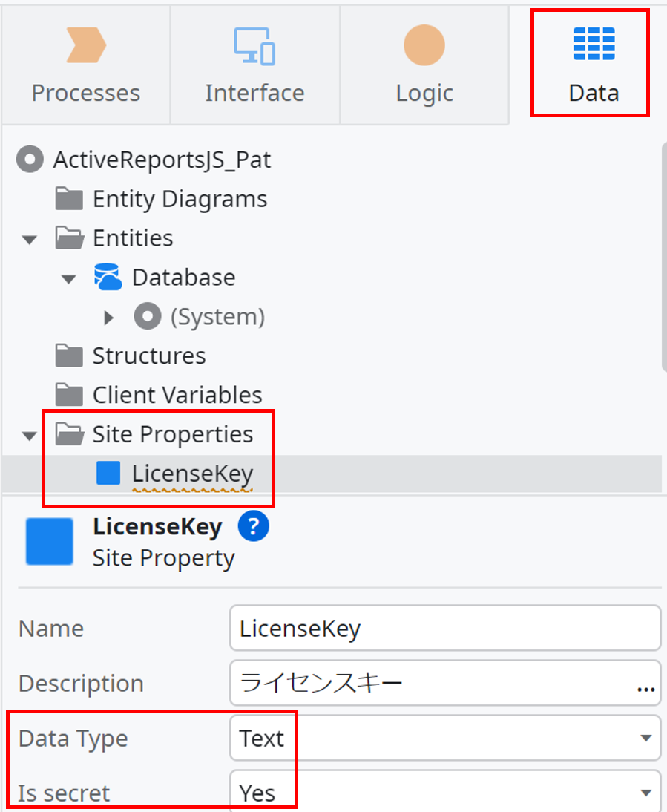Click the ActiveReportsJS_Pat module icon

[x=30, y=160]
